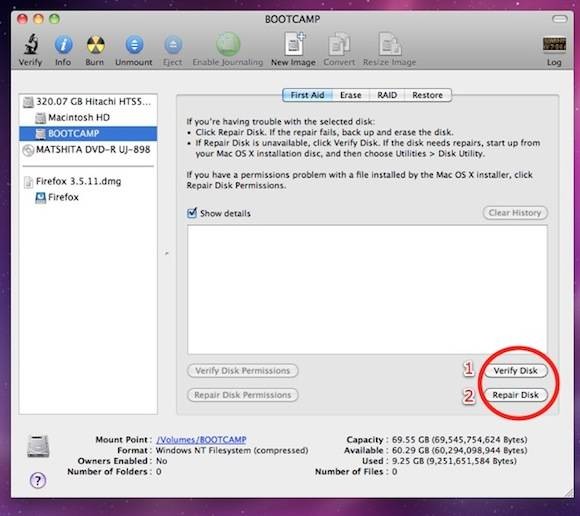Click the Available value 60.29 GB
Image resolution: width=580 pixels, height=516 pixels.
459,451
